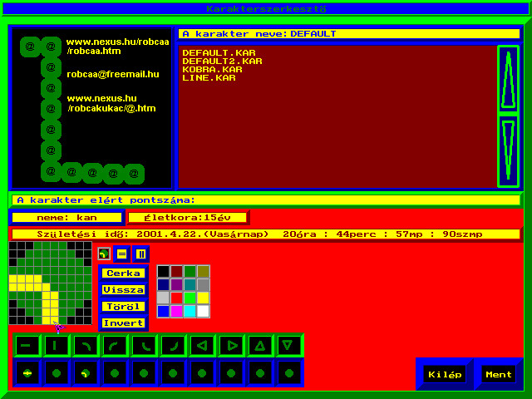Select the horizontal line segment icon
Viewport: 532px width, 399px height.
click(27, 345)
